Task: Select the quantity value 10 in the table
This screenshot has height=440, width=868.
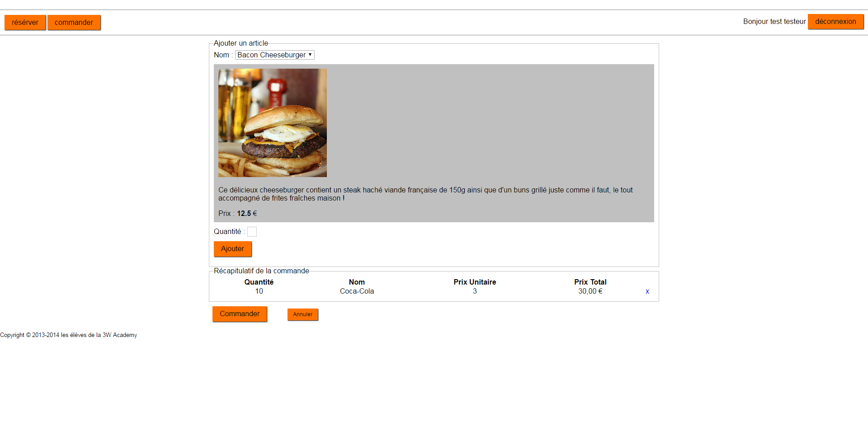Action: click(259, 291)
